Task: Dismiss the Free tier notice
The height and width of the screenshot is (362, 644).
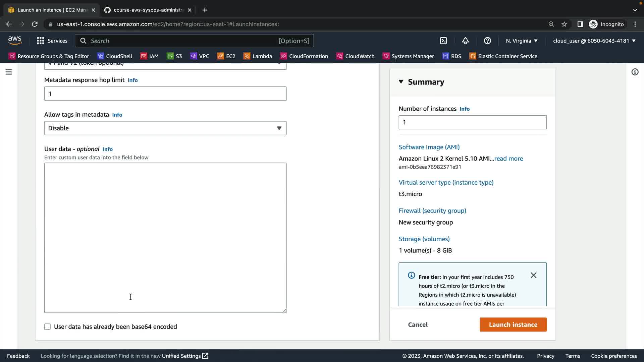Action: 533,275
